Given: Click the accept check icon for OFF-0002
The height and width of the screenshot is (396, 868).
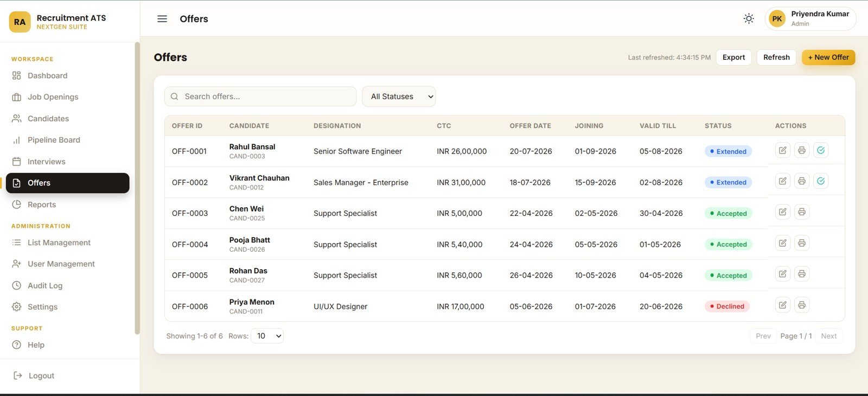Looking at the screenshot, I should [x=821, y=181].
